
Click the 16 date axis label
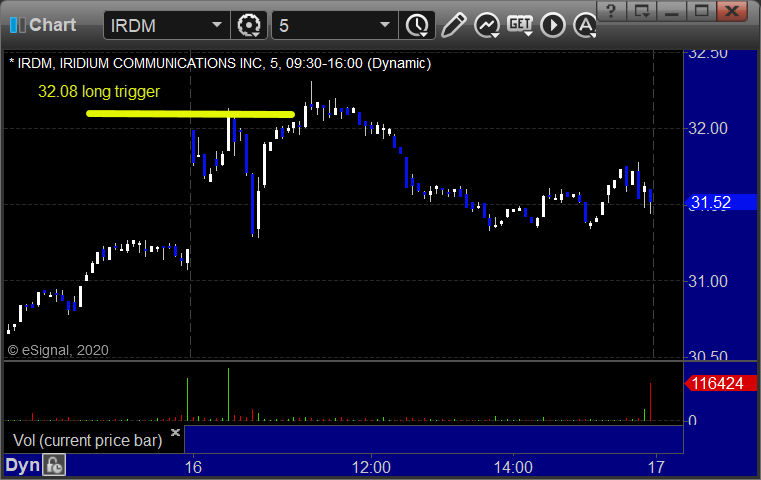point(193,467)
